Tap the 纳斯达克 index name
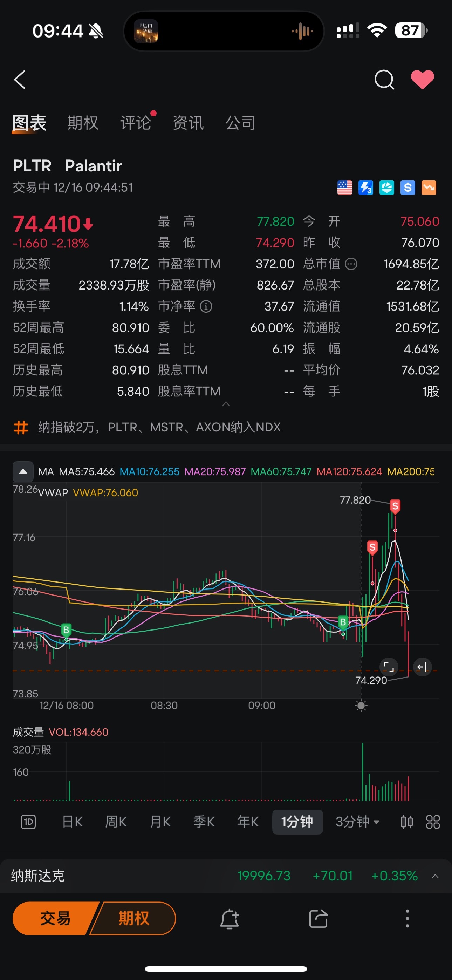This screenshot has width=452, height=980. (x=38, y=876)
